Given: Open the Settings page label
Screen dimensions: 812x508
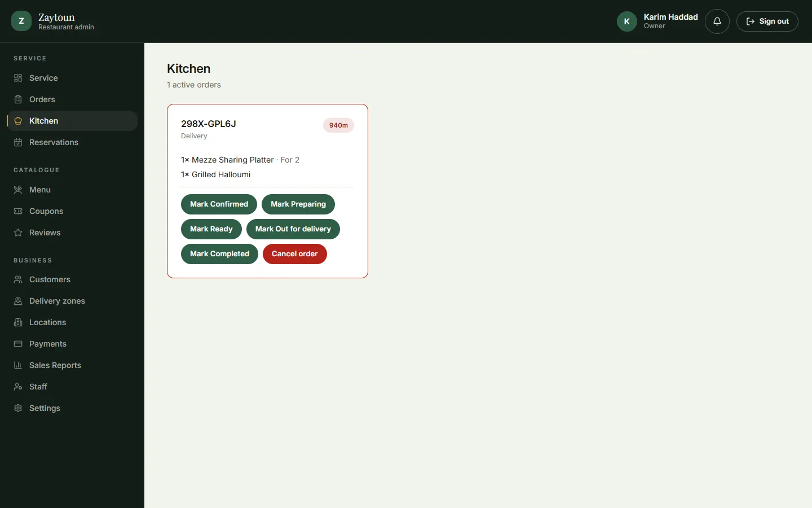Looking at the screenshot, I should click(45, 408).
